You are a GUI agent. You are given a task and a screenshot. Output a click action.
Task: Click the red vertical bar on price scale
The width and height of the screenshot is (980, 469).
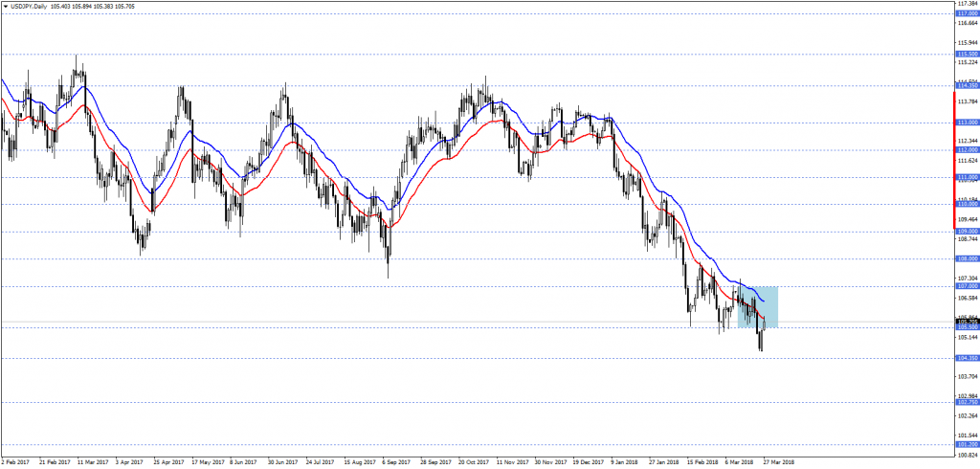click(x=954, y=159)
